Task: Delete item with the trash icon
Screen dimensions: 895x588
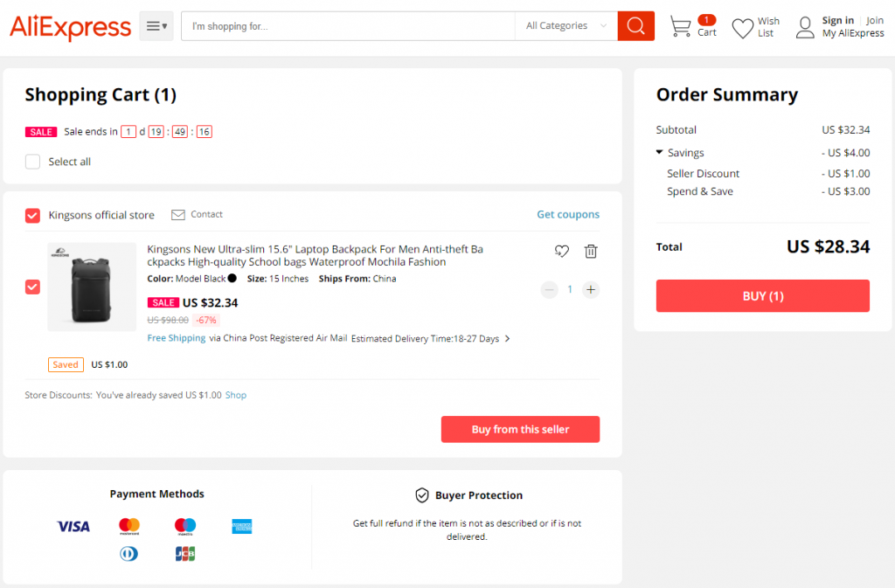Action: pos(591,251)
